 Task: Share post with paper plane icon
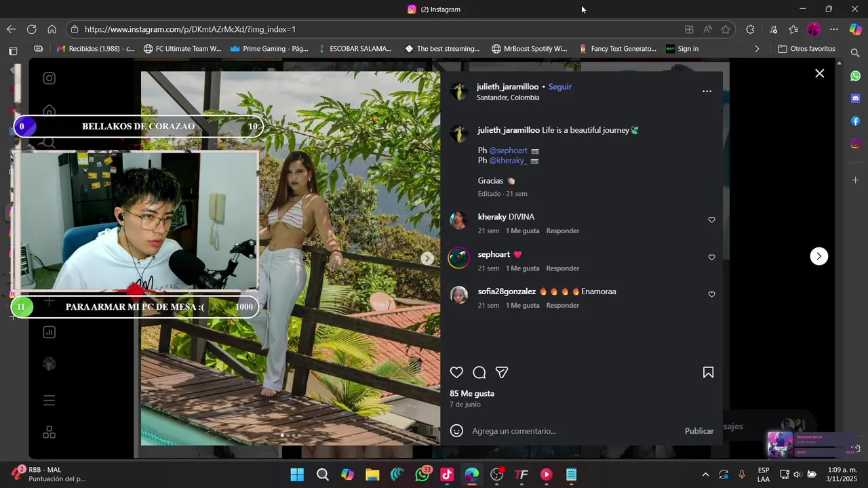pos(502,372)
